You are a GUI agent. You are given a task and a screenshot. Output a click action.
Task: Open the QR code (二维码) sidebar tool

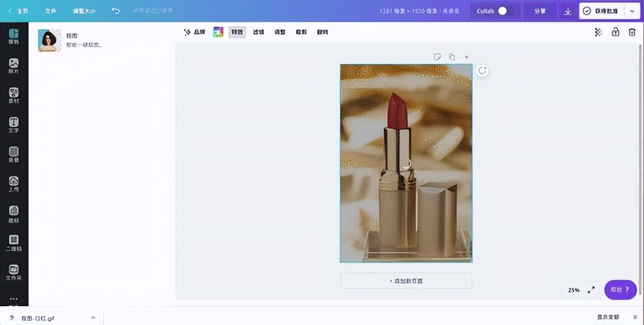click(14, 242)
